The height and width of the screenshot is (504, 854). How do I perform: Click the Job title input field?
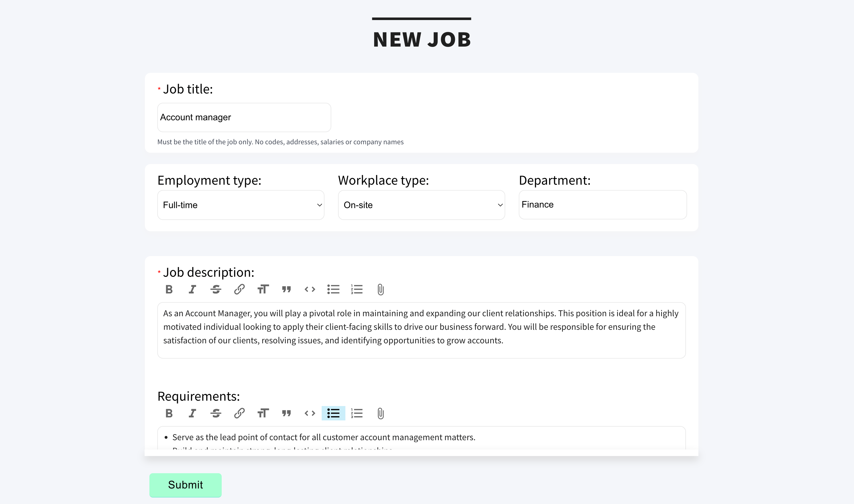244,117
